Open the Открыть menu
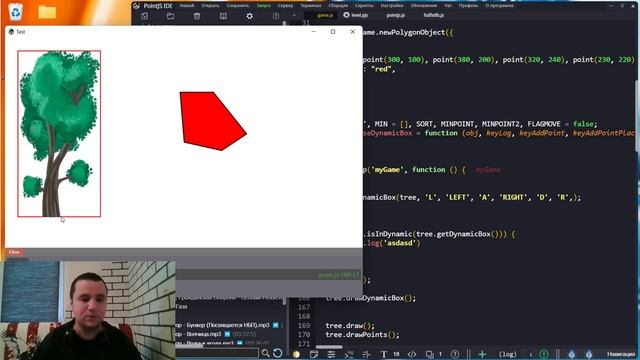 point(210,6)
